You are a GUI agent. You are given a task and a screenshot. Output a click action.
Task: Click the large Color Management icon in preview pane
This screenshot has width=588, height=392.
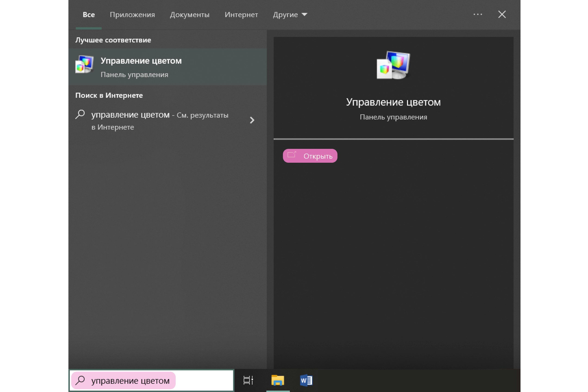(393, 65)
